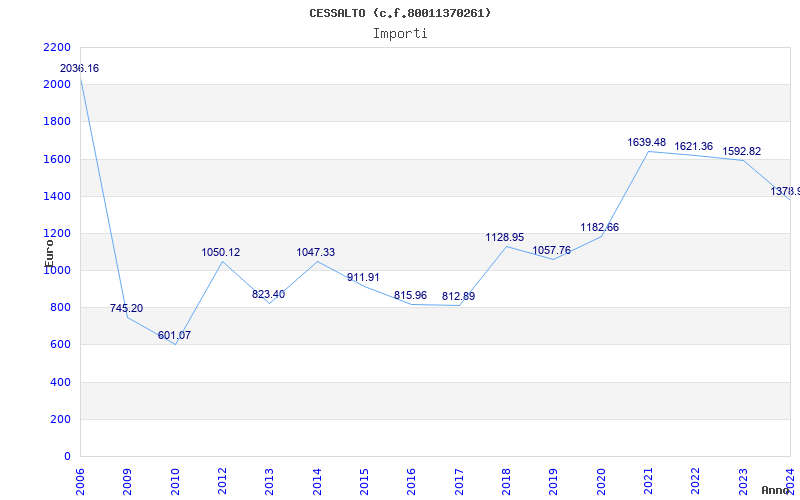This screenshot has height=500, width=800.
Task: Click the x-axis year label 2020
Action: coord(601,482)
